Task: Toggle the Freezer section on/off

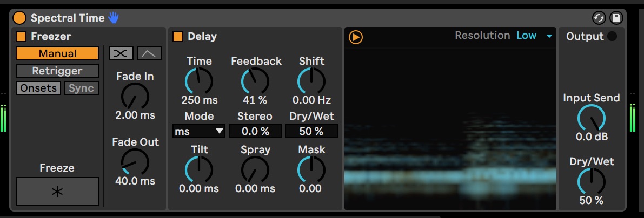Action: (21, 37)
